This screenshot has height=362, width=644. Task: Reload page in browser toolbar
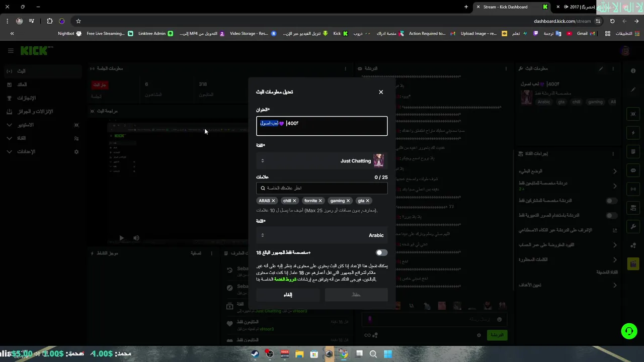[612, 21]
